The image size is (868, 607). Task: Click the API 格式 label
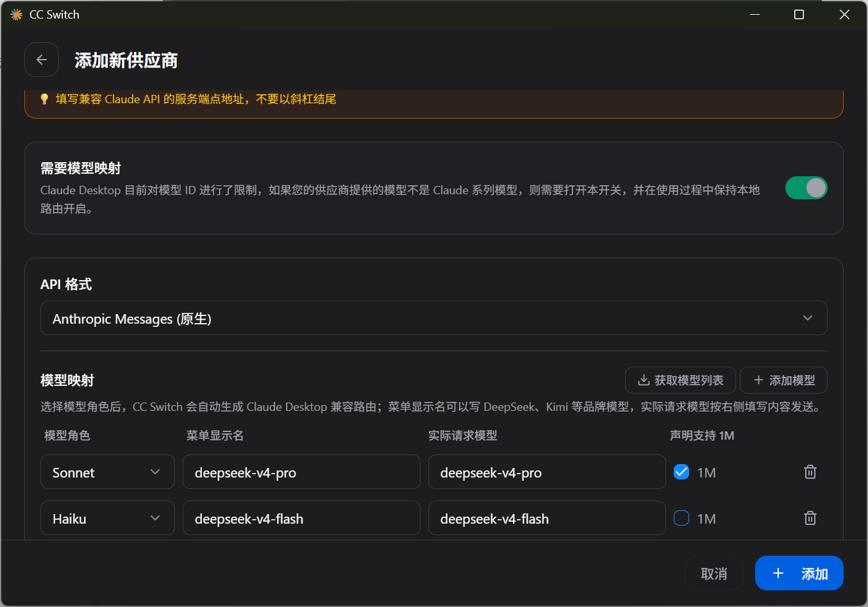point(66,285)
